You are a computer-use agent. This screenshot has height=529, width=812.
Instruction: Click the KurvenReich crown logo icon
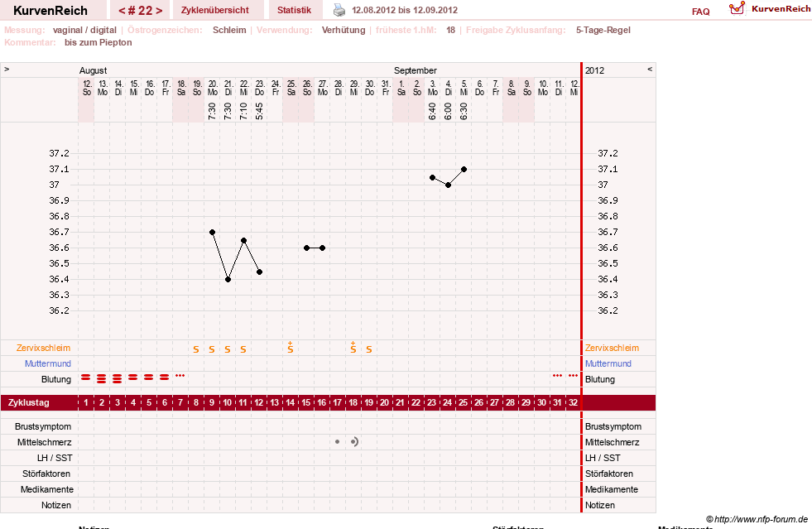point(737,8)
